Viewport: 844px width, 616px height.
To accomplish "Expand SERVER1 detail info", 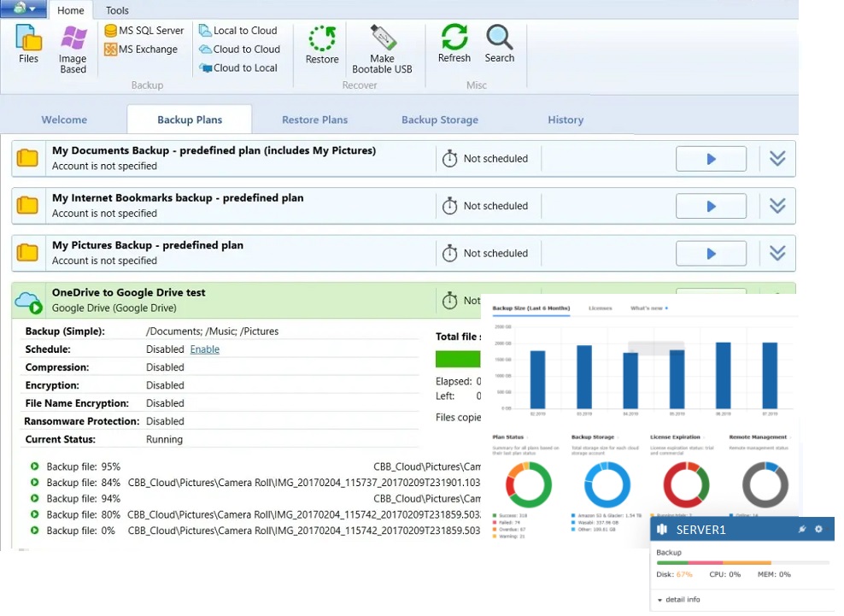I will (x=679, y=599).
